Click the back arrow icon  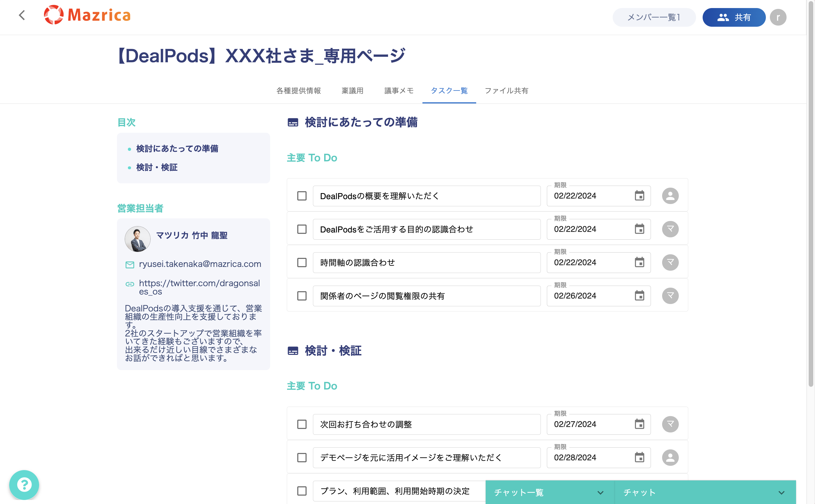[x=22, y=15]
